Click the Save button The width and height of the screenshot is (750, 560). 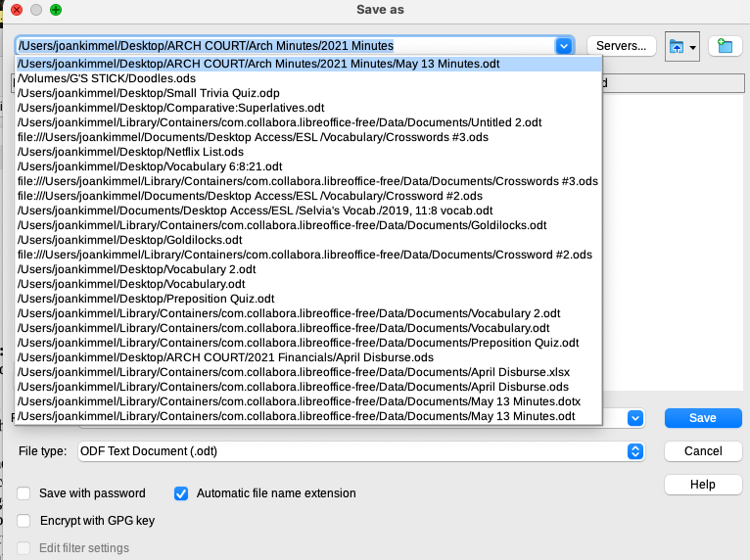pos(702,418)
